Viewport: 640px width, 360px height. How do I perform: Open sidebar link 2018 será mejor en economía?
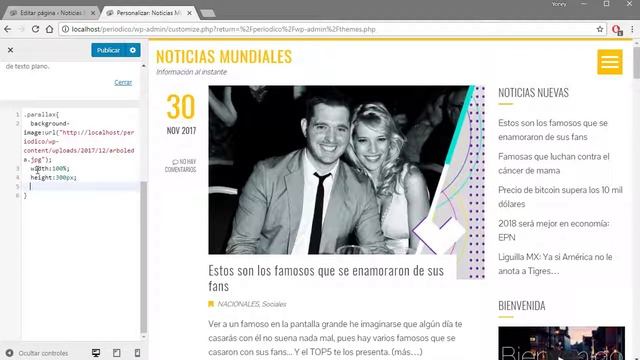[553, 230]
